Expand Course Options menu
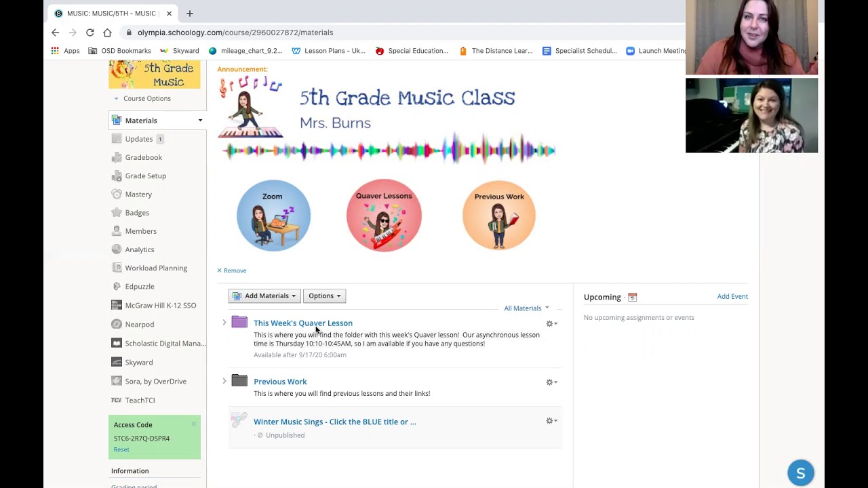 [142, 98]
